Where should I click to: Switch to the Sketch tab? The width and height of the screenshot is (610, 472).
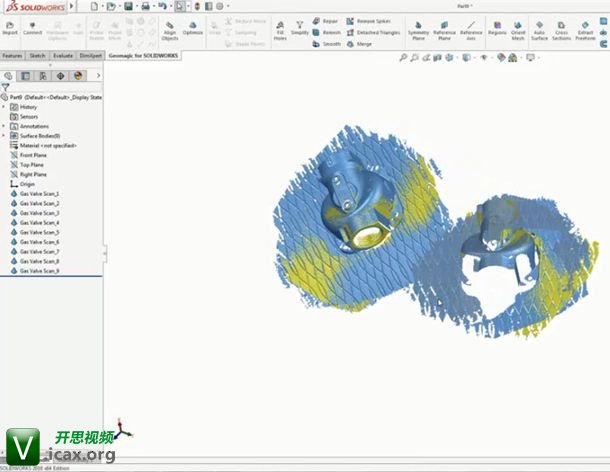pos(37,56)
